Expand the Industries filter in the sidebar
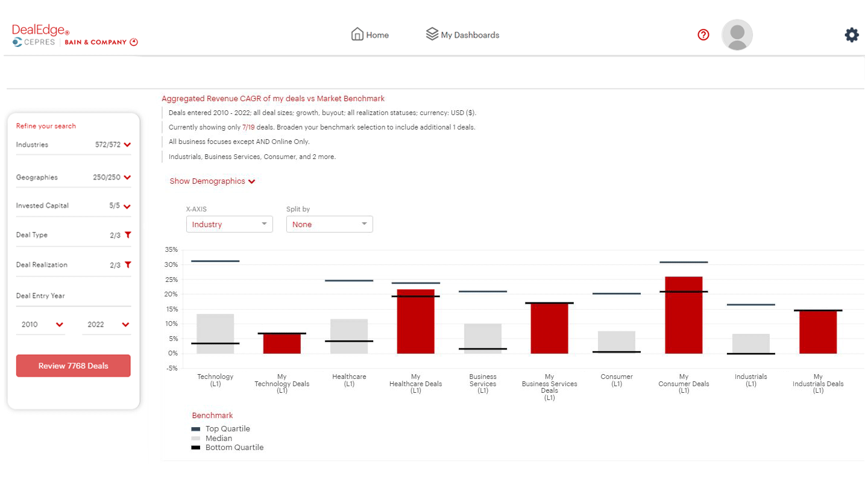The width and height of the screenshot is (868, 488). pos(126,145)
